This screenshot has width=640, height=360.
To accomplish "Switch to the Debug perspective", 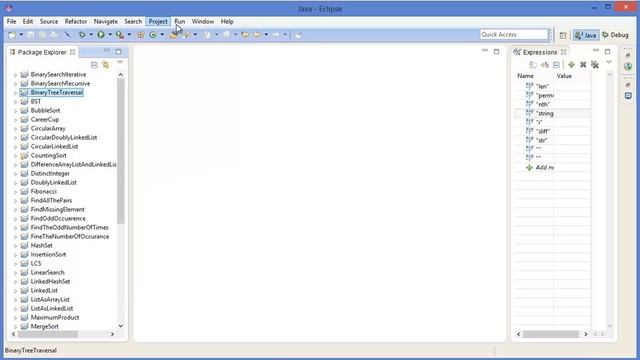I will pos(616,36).
